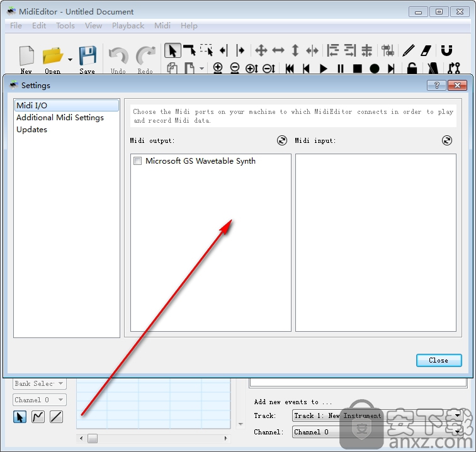
Task: Activate the move events horizontally tool
Action: pos(278,50)
